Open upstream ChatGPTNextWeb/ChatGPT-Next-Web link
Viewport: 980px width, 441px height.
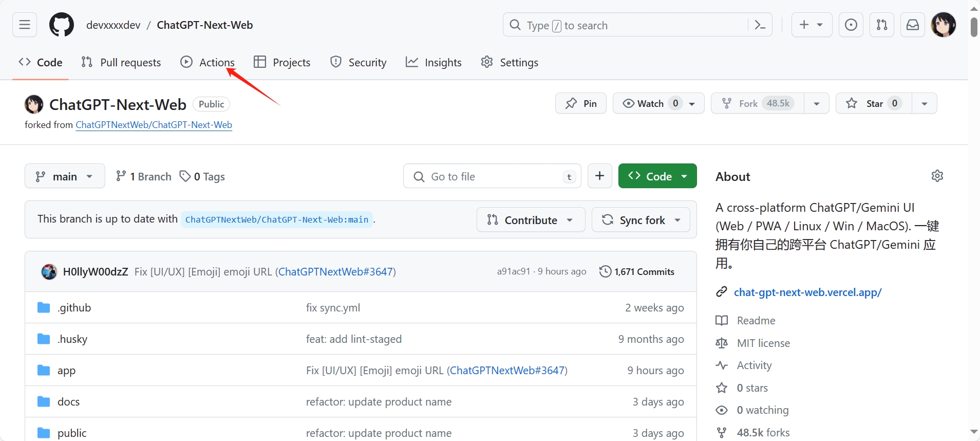tap(154, 125)
